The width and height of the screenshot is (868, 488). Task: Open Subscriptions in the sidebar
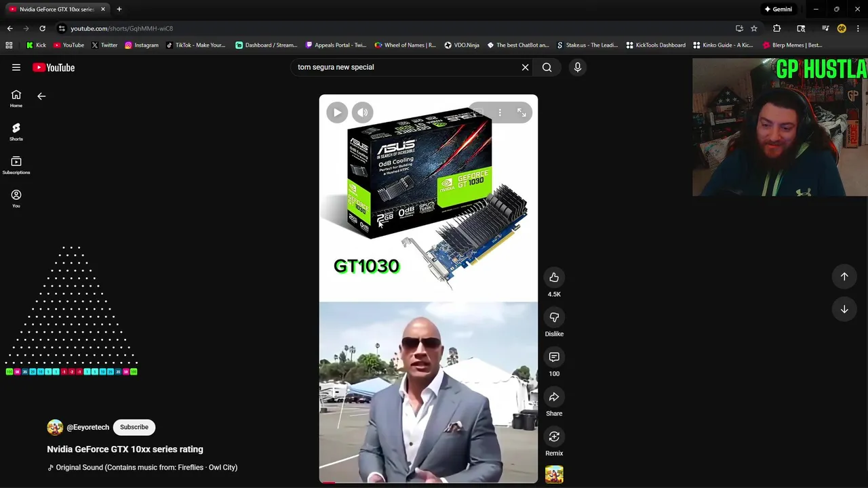click(x=16, y=165)
